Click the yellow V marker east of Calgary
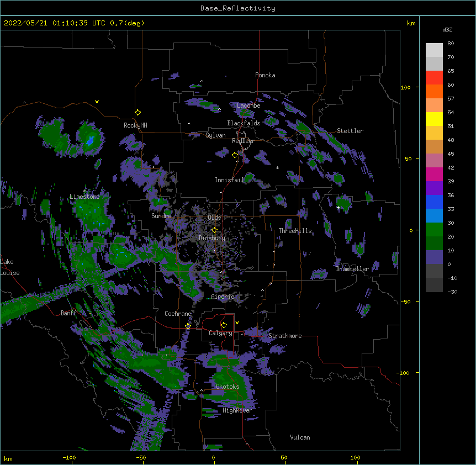The width and height of the screenshot is (476, 465). (237, 323)
